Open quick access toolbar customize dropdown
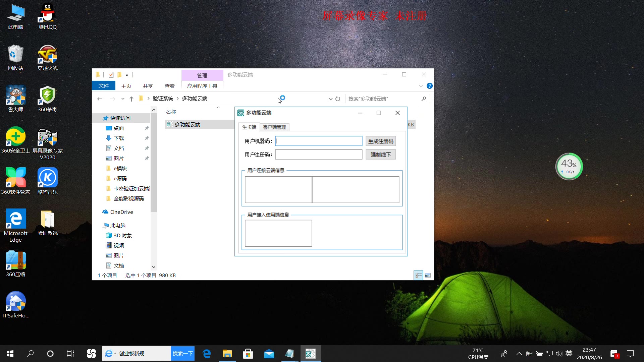 127,75
